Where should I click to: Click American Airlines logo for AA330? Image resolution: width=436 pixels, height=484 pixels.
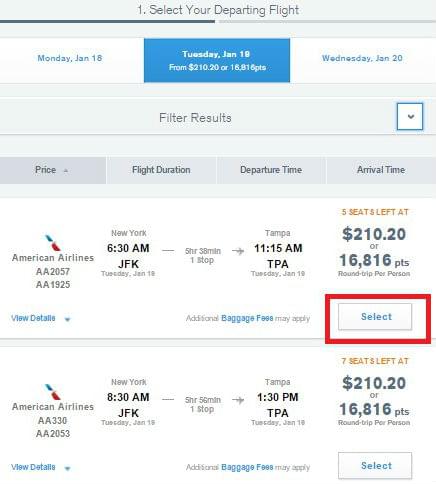(53, 392)
